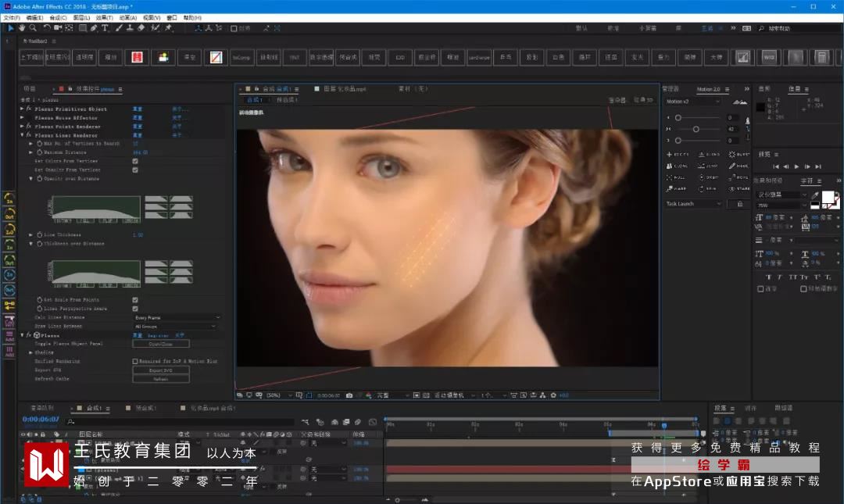Expand the Plexus Primitives Object effect
This screenshot has width=844, height=504.
click(22, 109)
